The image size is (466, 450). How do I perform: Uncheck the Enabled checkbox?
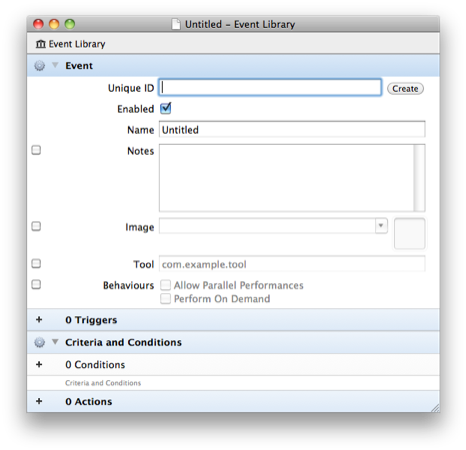166,108
